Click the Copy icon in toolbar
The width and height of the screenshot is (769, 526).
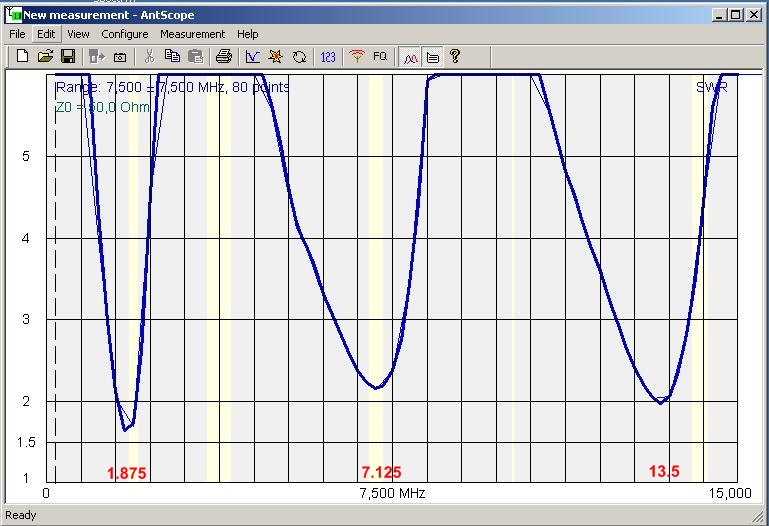click(x=172, y=56)
